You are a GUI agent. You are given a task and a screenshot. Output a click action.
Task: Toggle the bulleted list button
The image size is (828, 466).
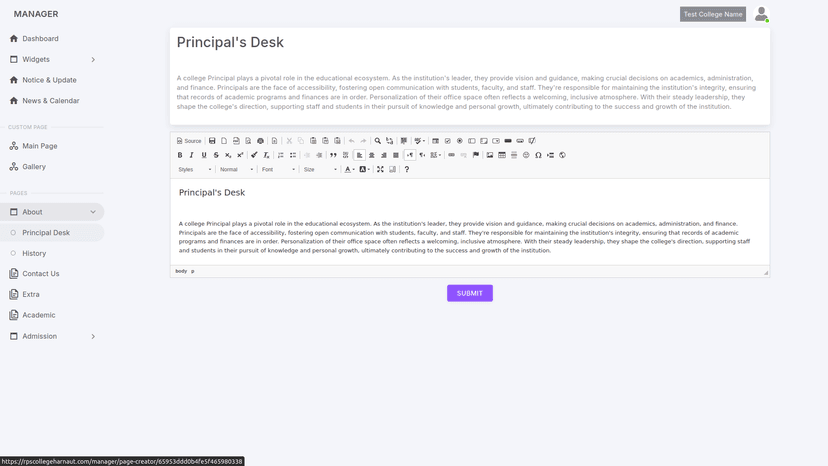293,155
